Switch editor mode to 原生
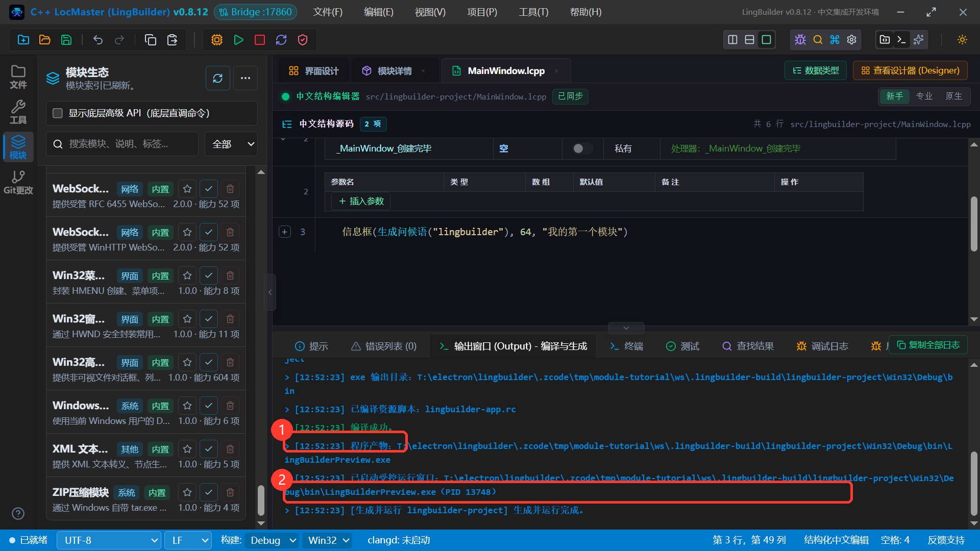 953,96
